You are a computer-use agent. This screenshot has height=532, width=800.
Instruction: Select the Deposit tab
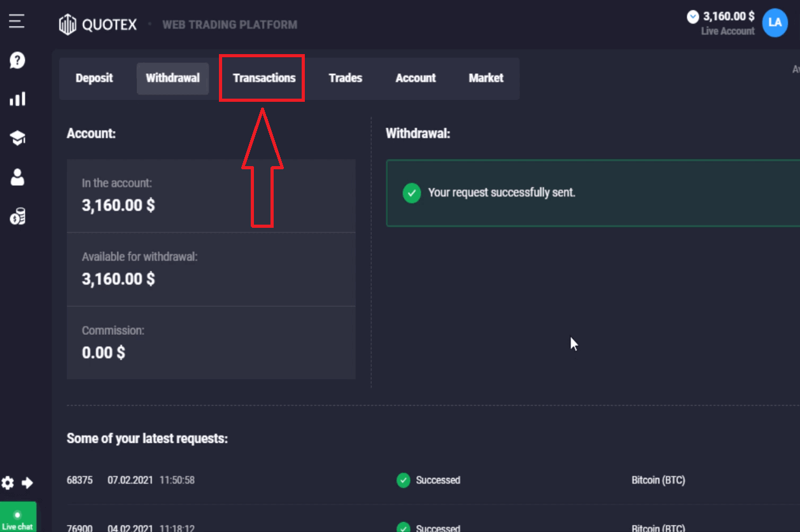click(94, 78)
